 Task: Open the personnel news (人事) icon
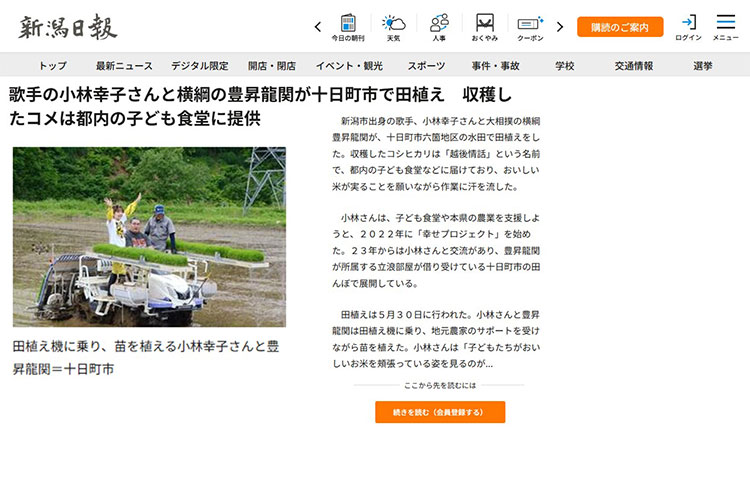click(439, 27)
